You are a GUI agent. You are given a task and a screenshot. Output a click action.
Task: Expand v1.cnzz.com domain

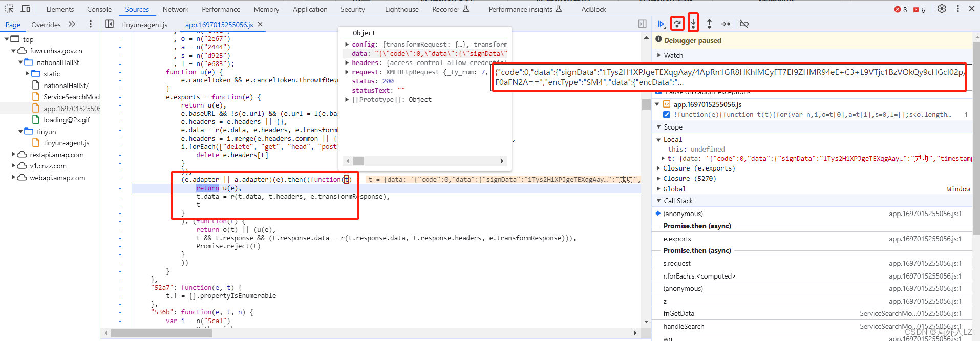[x=13, y=166]
